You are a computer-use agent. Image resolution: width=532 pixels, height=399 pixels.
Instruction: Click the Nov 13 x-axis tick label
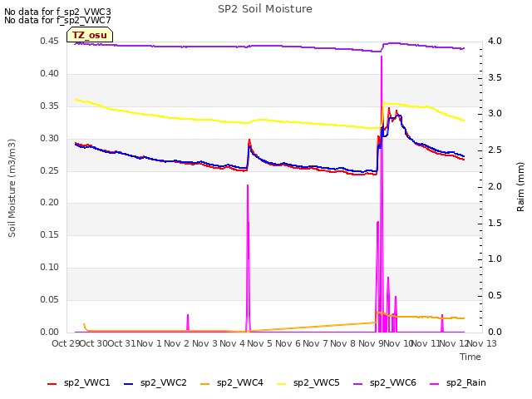coord(482,343)
